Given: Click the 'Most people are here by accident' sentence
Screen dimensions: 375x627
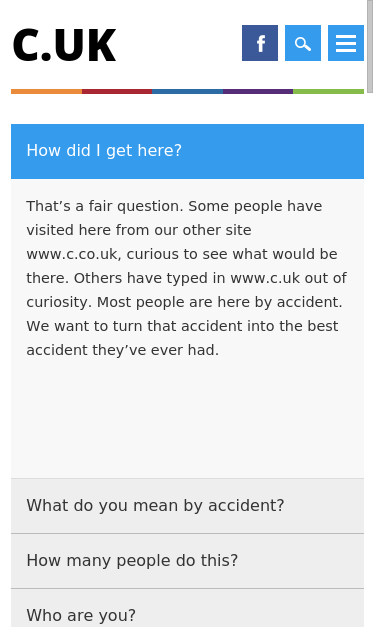Looking at the screenshot, I should click(219, 302).
